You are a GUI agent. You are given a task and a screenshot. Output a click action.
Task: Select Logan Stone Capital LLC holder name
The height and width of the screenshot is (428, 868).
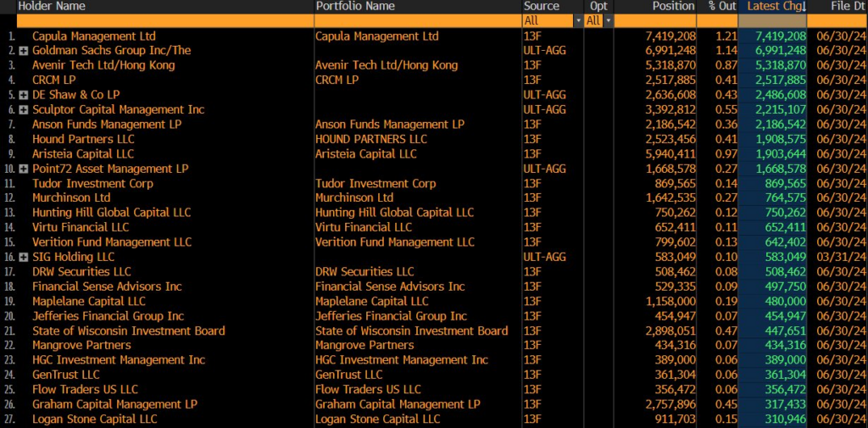(x=95, y=420)
